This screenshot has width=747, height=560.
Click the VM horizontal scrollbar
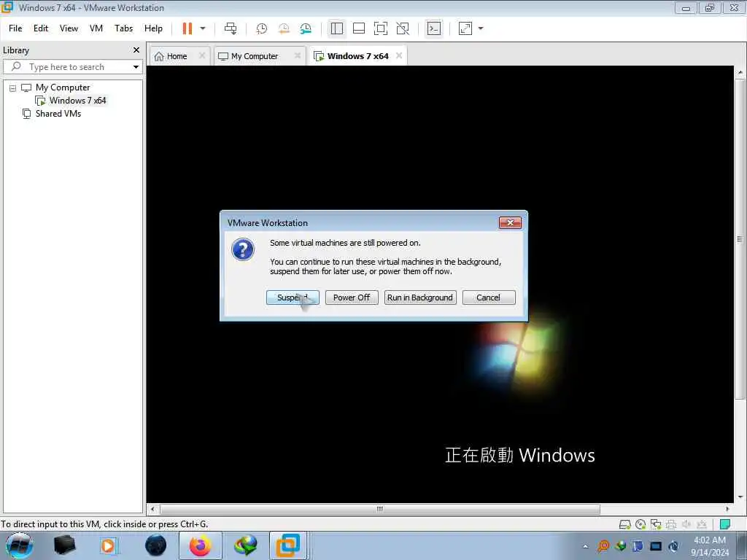pos(379,509)
